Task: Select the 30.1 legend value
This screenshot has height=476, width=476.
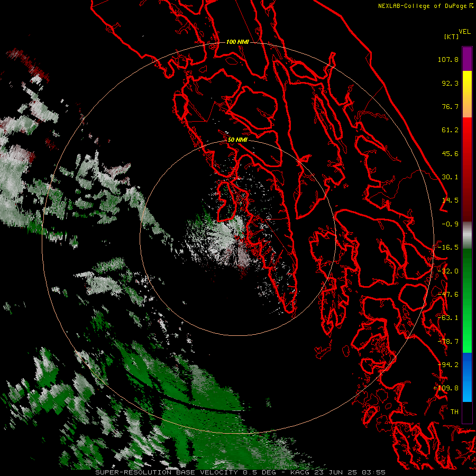Action: point(450,177)
